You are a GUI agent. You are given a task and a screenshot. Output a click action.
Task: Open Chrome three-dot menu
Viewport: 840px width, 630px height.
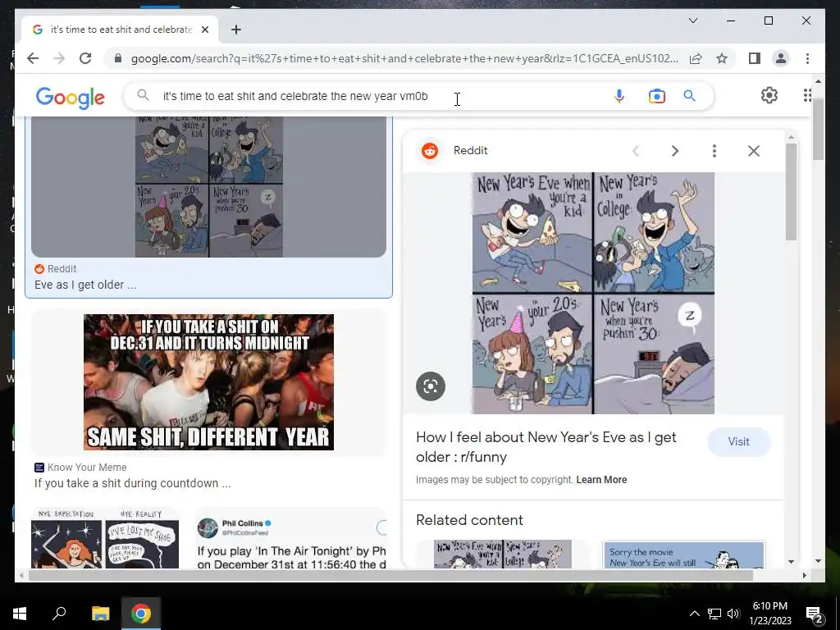807,58
